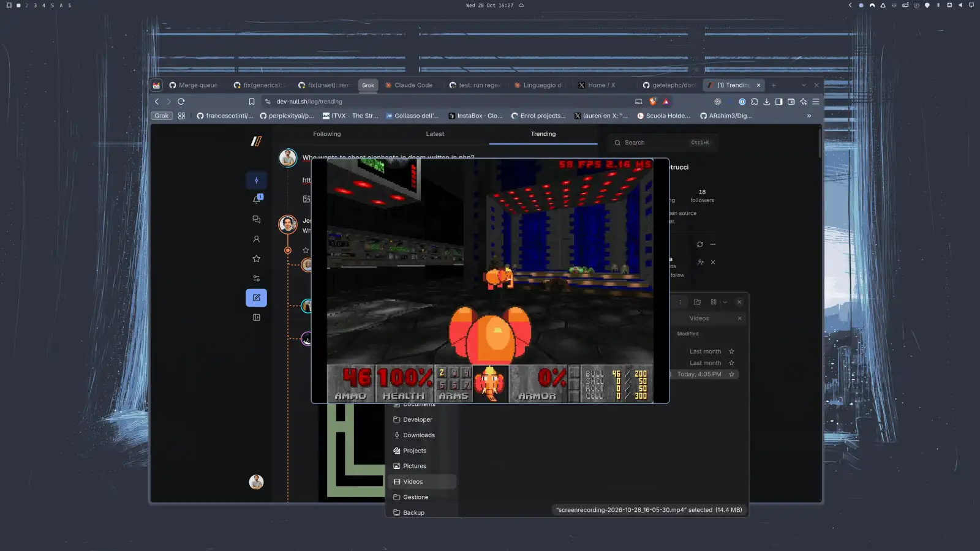980x551 pixels.
Task: Bookmark this page with the bookmark icon
Action: pyautogui.click(x=252, y=102)
